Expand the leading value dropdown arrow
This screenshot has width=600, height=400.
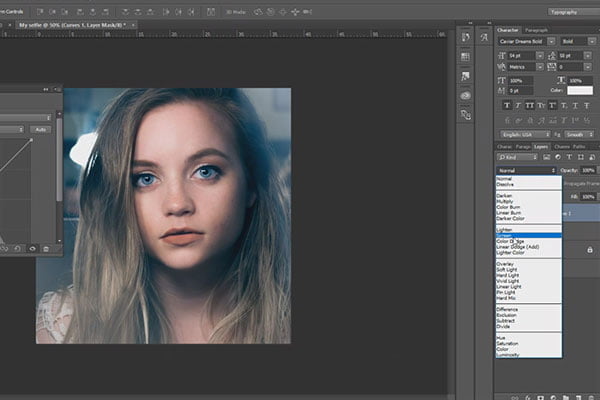[588, 56]
